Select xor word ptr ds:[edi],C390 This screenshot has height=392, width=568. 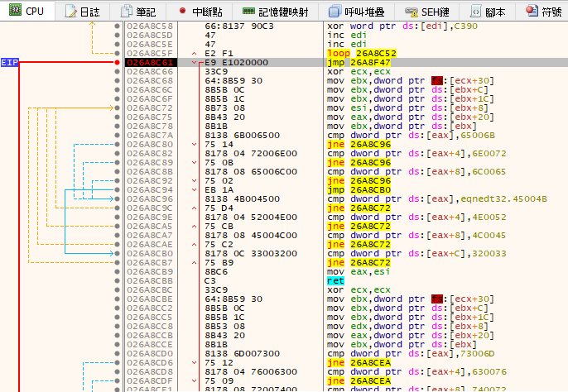tap(402, 26)
